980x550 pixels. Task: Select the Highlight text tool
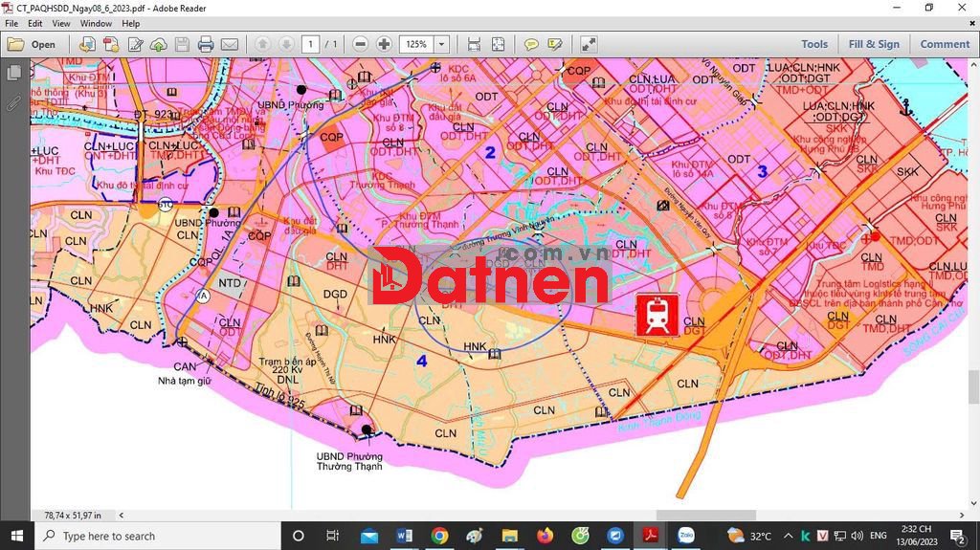click(555, 44)
